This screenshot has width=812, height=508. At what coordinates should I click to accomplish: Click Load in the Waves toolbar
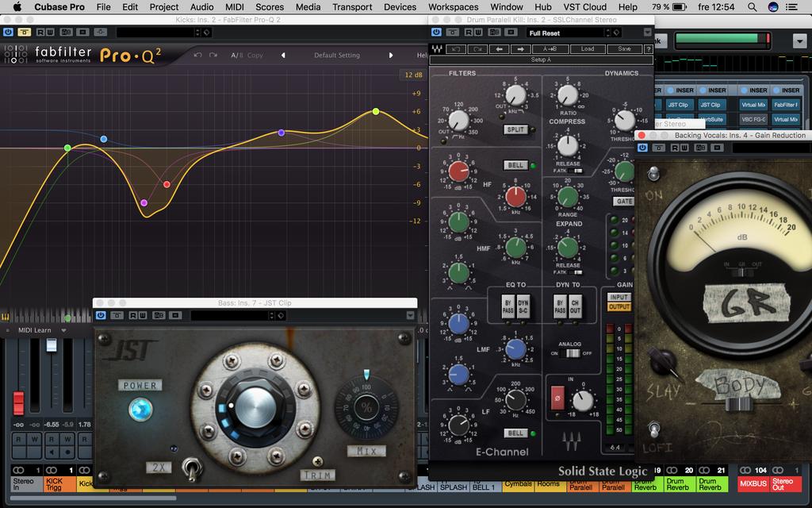[x=588, y=48]
